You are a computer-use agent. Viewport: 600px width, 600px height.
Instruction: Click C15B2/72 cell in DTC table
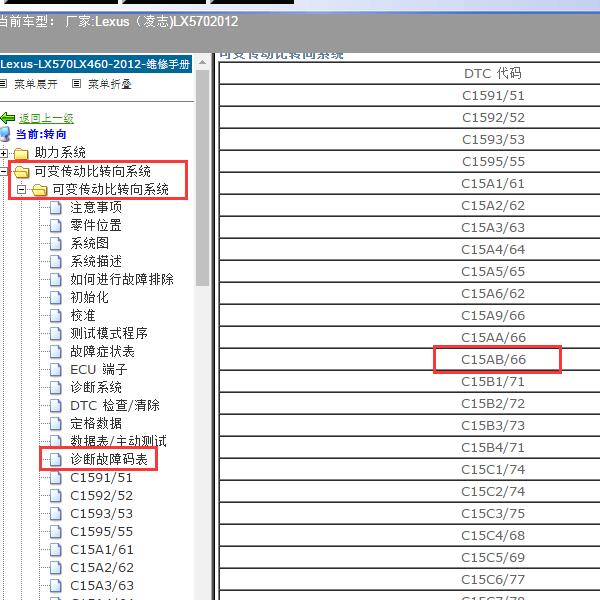click(493, 403)
